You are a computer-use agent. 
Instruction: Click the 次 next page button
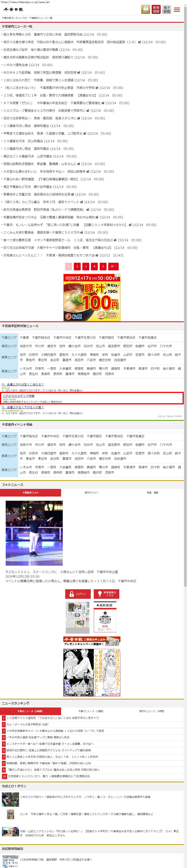(114, 267)
